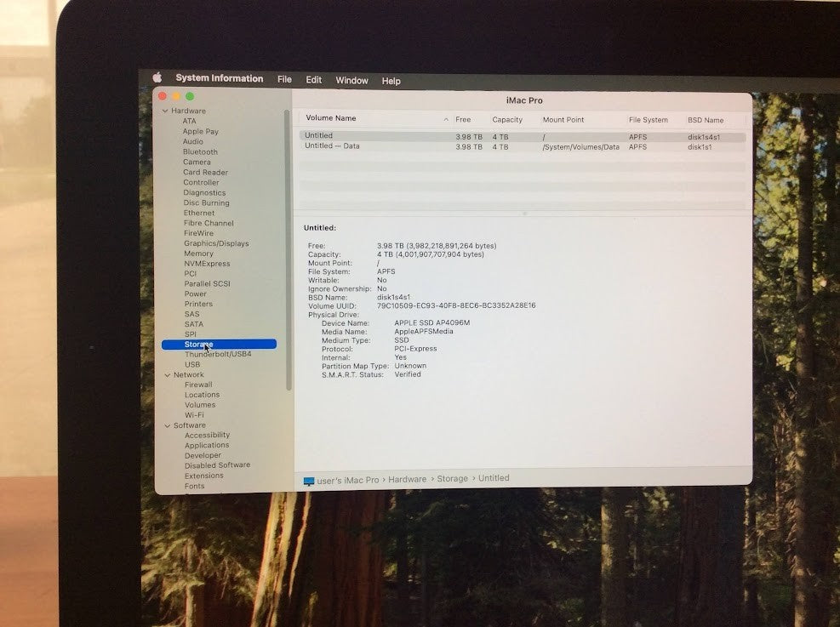The width and height of the screenshot is (840, 627).
Task: Sort volumes by the Capacity column
Action: [x=507, y=120]
